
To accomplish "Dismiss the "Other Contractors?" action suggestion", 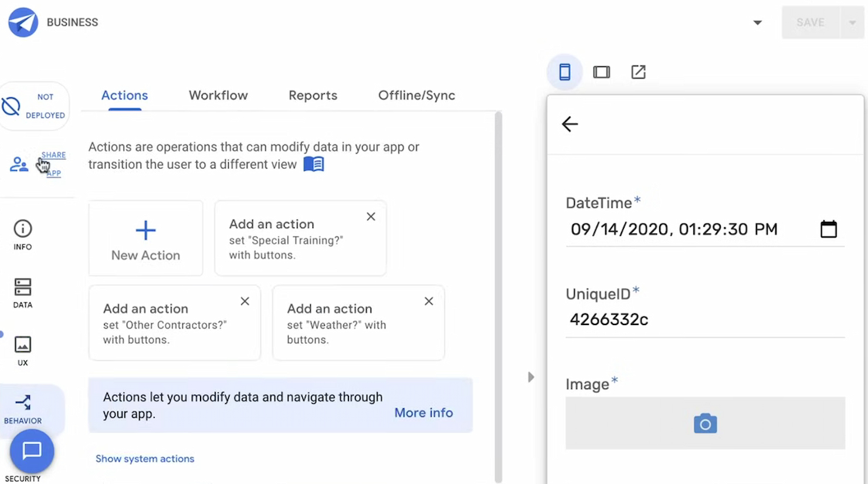I will [245, 301].
